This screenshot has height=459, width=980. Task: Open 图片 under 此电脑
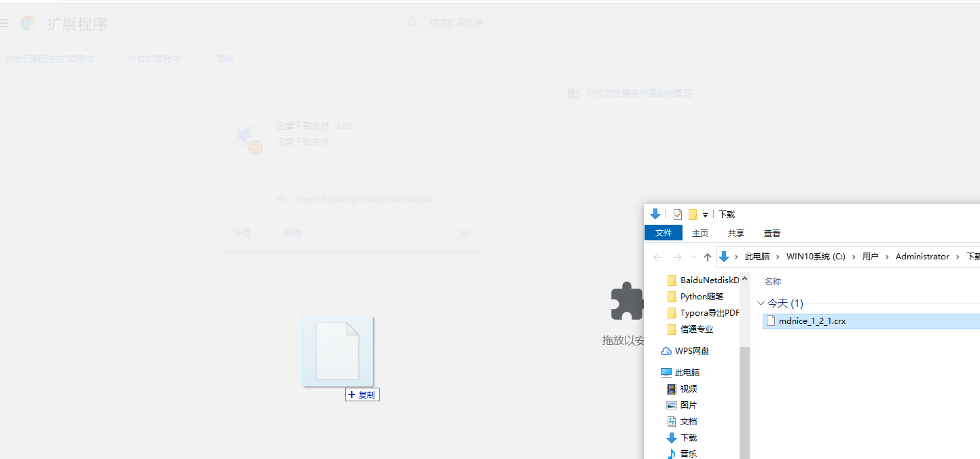689,405
